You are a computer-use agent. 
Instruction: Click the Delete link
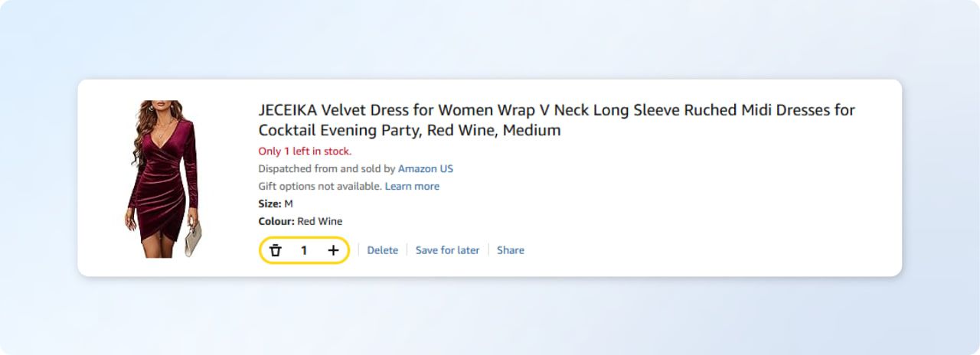pyautogui.click(x=382, y=250)
